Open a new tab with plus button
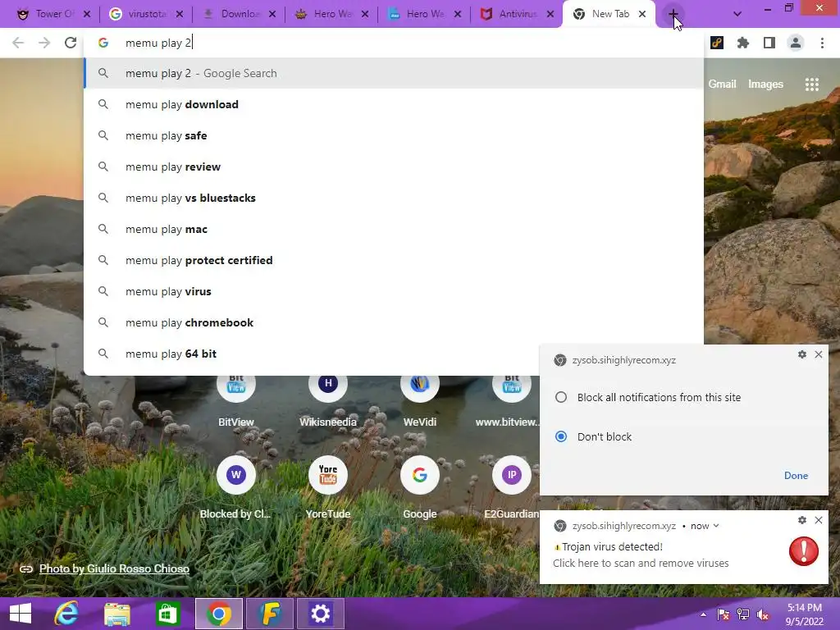 pos(673,14)
